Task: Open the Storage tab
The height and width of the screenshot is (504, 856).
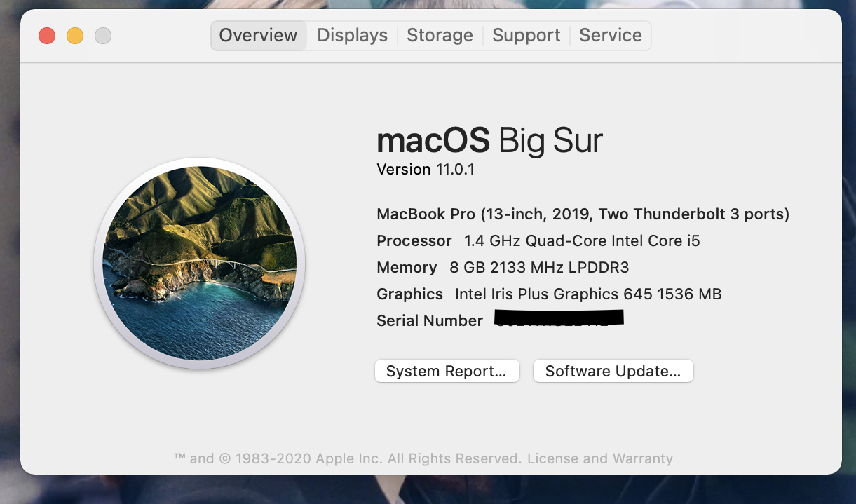Action: coord(440,36)
